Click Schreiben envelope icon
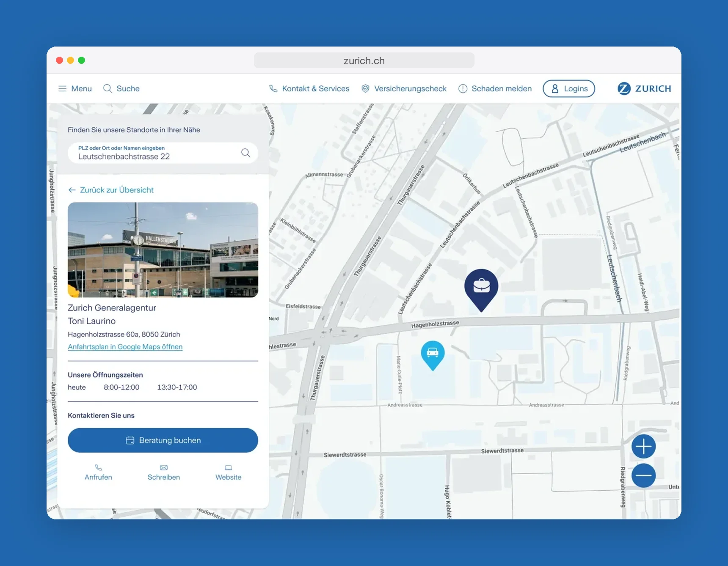728x566 pixels. tap(164, 468)
